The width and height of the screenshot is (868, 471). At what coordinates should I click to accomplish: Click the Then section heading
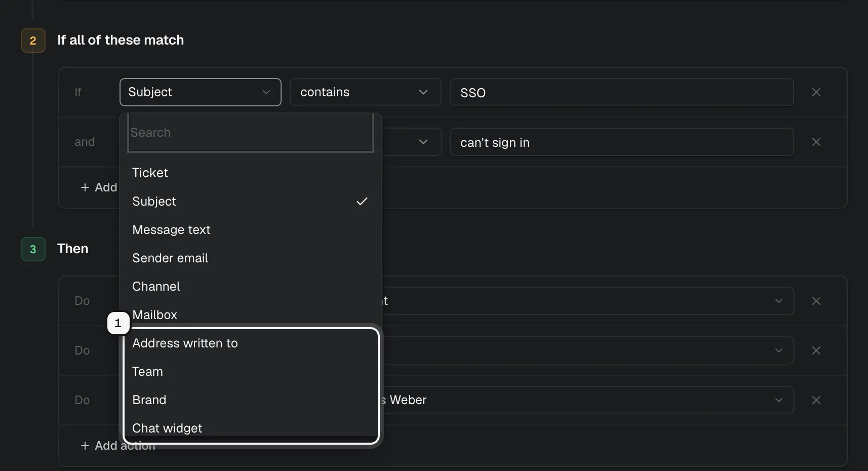point(73,249)
